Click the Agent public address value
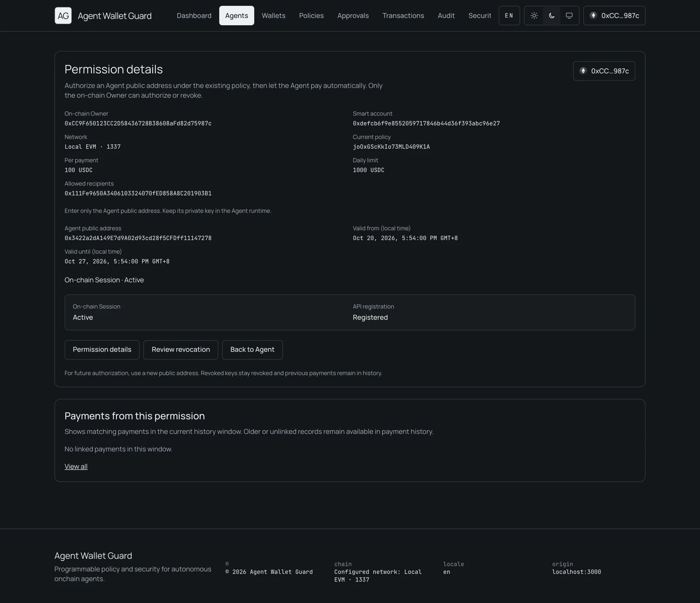Image resolution: width=700 pixels, height=603 pixels. tap(138, 238)
